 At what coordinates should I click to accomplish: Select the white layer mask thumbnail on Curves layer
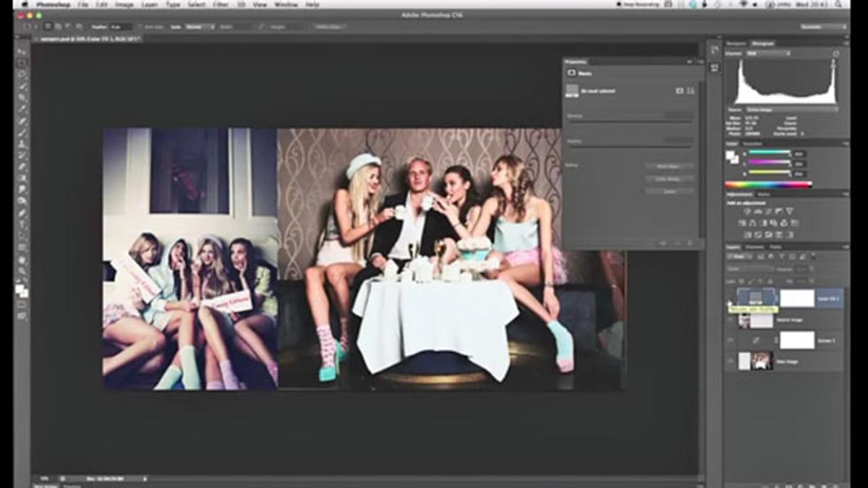coord(797,340)
